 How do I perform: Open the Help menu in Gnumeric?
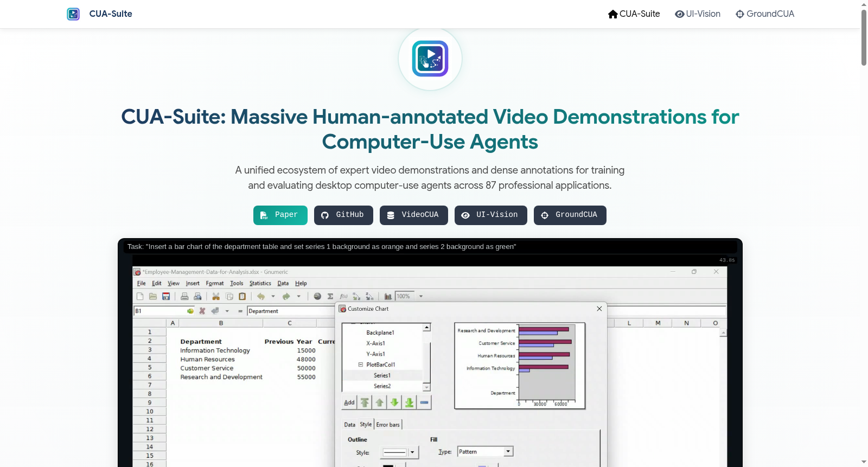pyautogui.click(x=301, y=283)
